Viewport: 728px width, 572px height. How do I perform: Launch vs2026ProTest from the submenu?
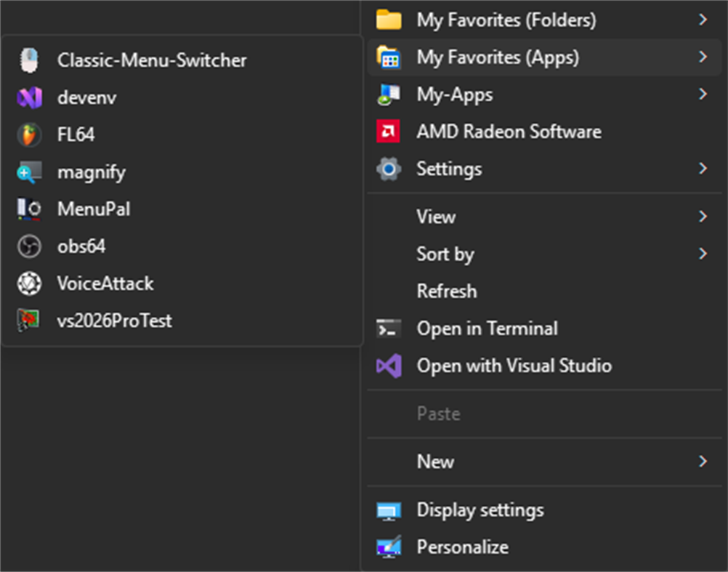[182, 321]
